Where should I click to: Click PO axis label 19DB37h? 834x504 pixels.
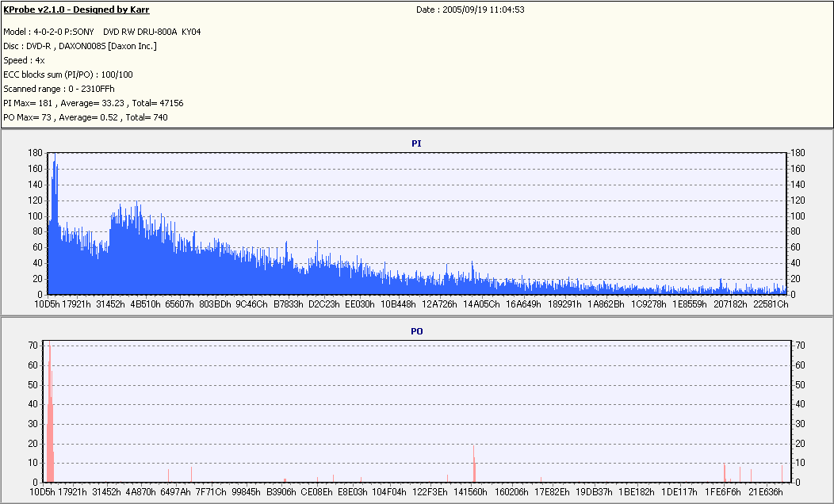click(x=594, y=492)
